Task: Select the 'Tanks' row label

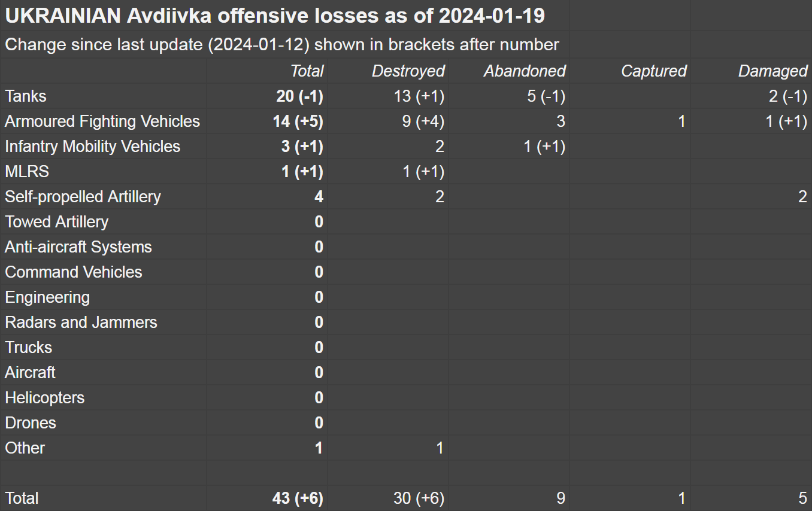Action: [26, 96]
